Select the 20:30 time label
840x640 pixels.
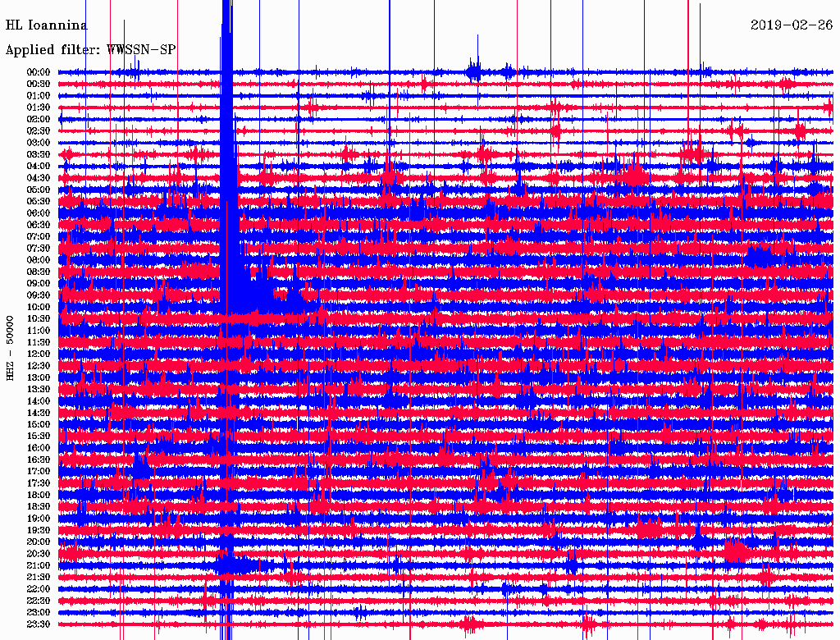39,554
